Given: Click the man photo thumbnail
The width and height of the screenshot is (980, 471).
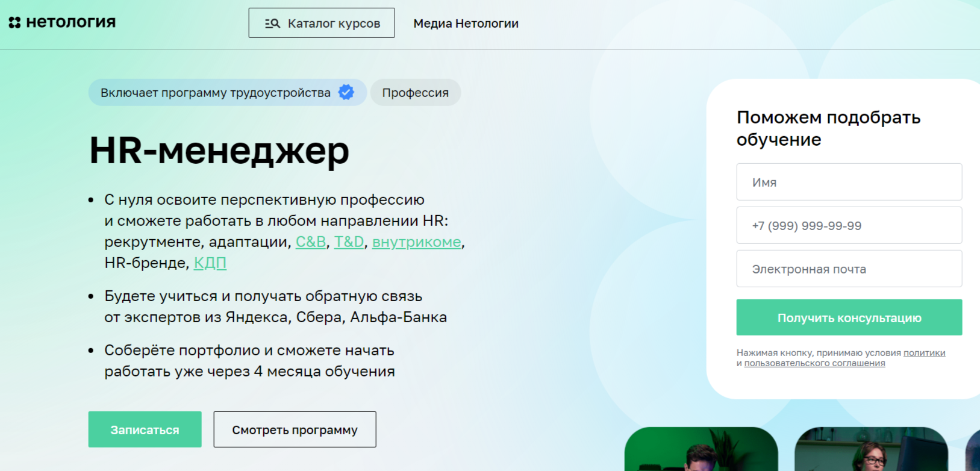Looking at the screenshot, I should (701, 449).
